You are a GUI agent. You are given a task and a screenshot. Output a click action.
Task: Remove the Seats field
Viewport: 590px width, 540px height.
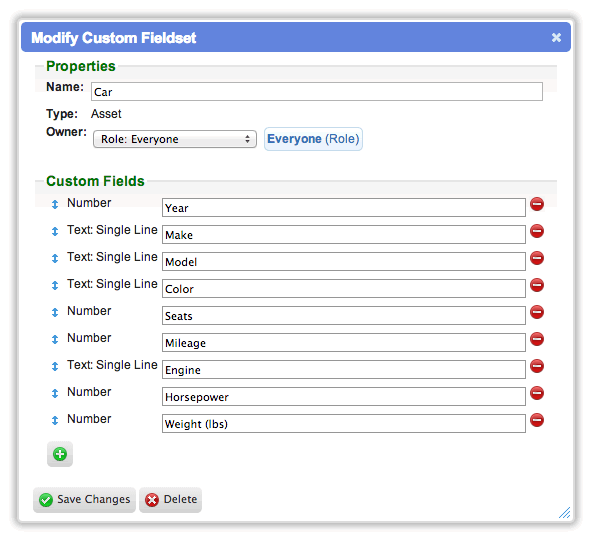coord(537,312)
